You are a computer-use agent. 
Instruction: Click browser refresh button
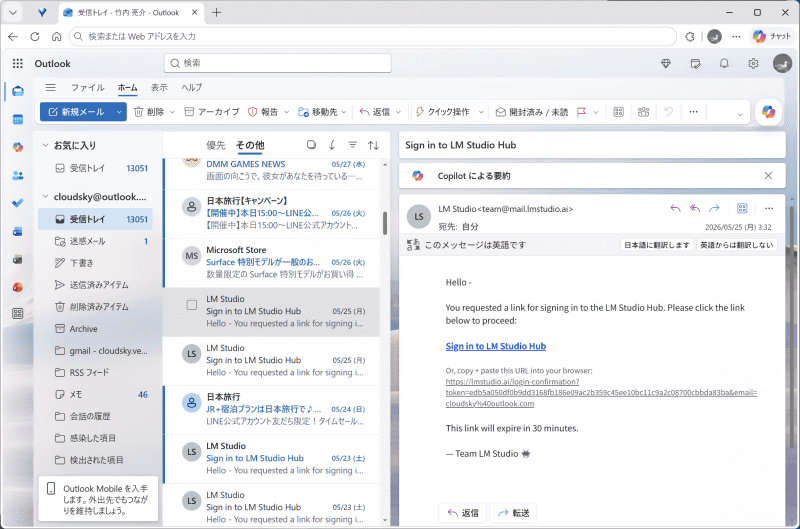tap(35, 36)
